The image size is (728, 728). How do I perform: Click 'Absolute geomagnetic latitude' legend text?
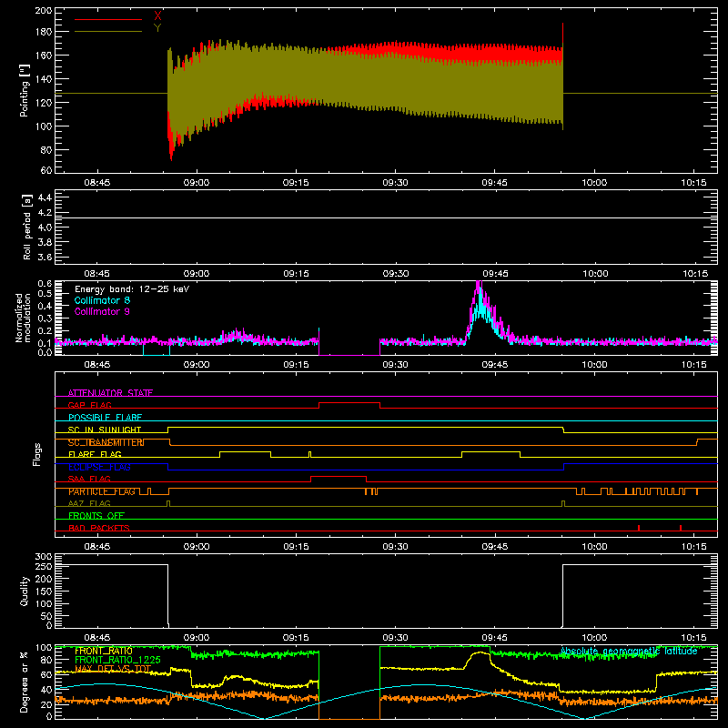(629, 651)
